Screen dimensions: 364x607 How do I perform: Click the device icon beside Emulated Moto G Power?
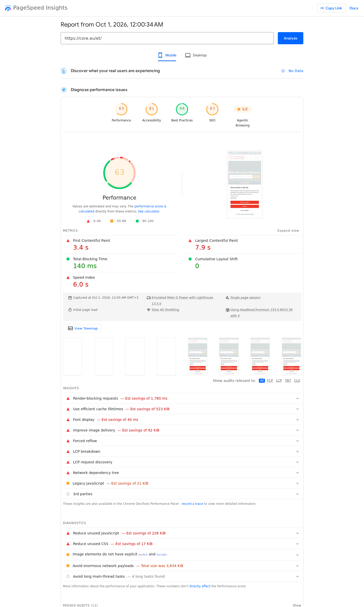(x=149, y=298)
